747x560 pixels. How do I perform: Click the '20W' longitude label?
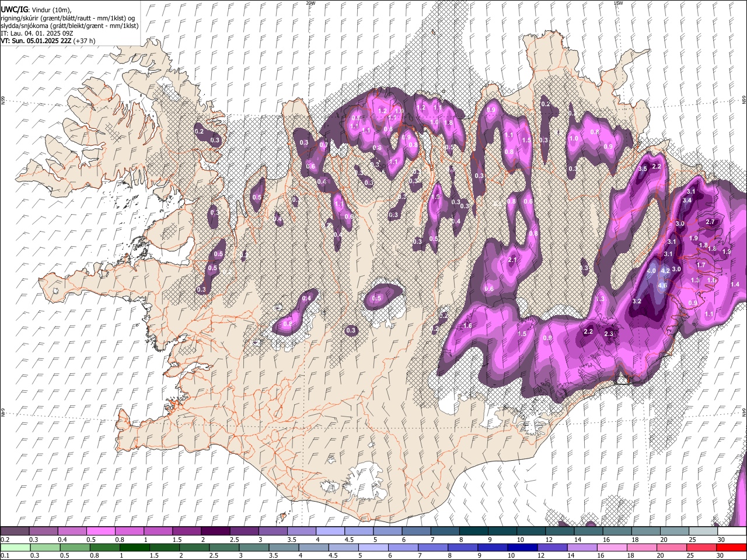[x=310, y=3]
